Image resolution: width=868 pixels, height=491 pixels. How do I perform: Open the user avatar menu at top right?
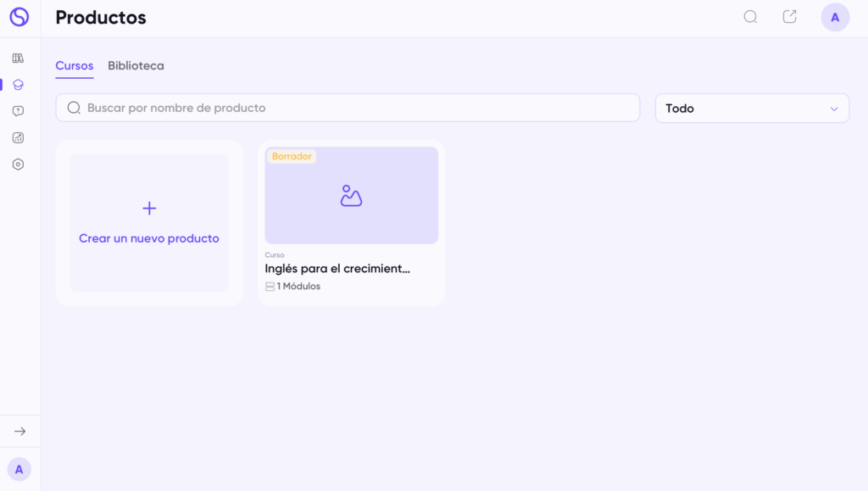click(835, 17)
